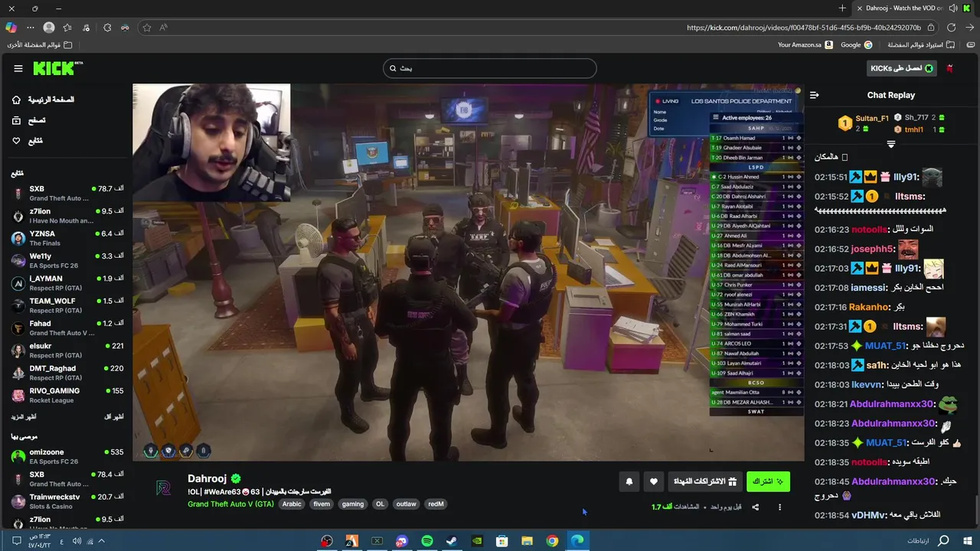Click the browser address bar URL
980x551 pixels.
[x=804, y=28]
